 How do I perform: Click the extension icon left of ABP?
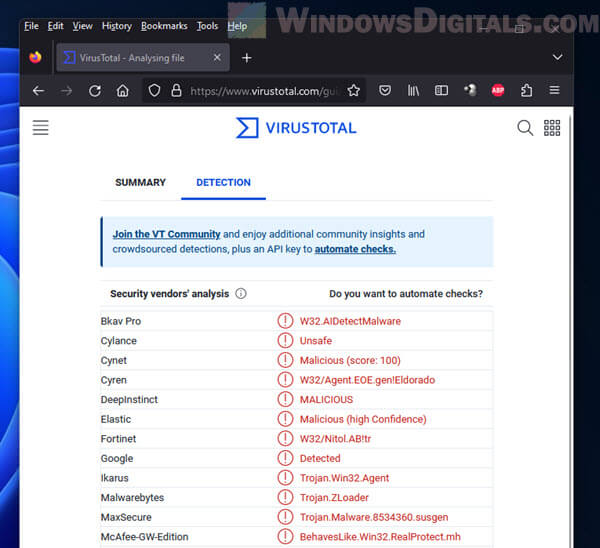tap(470, 90)
